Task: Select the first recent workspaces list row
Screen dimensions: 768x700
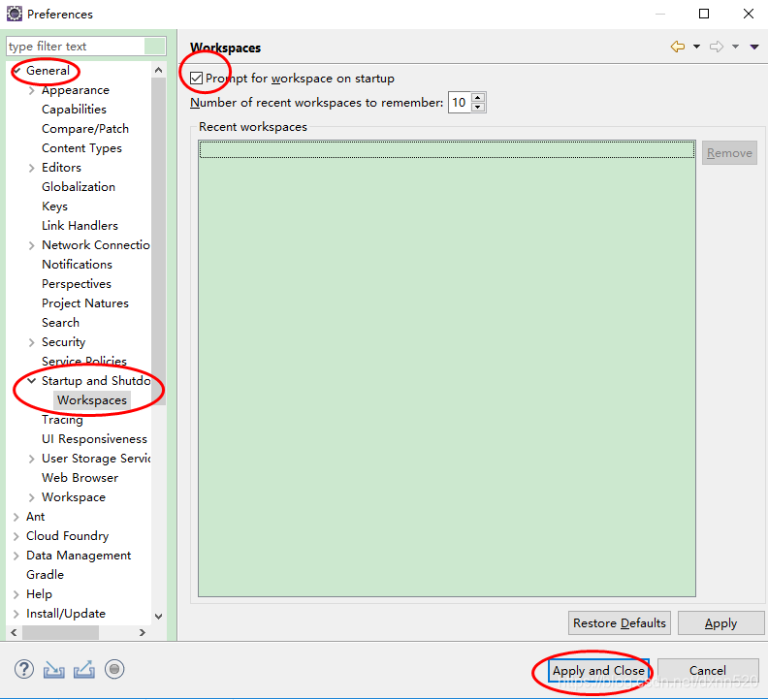Action: point(447,149)
